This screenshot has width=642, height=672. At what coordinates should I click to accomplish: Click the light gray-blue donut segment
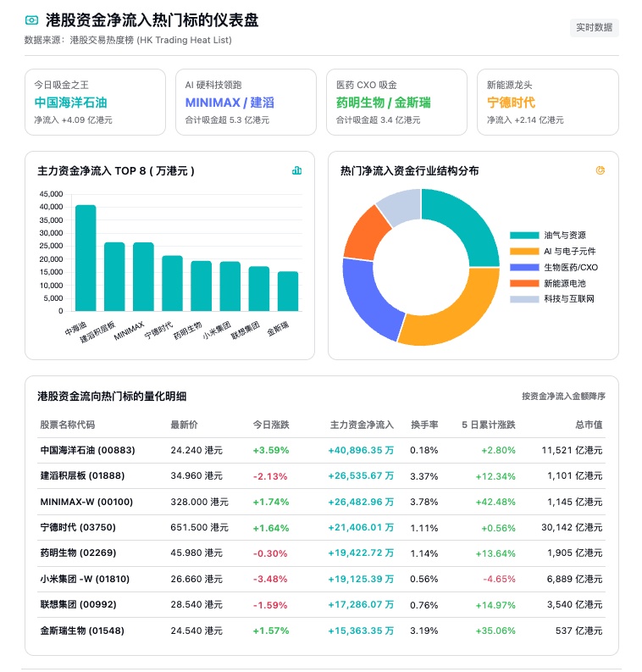[401, 206]
